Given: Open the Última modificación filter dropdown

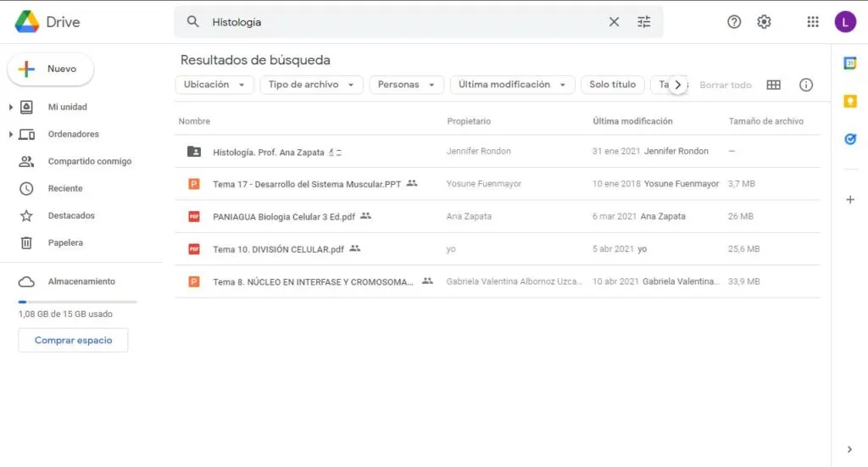Looking at the screenshot, I should click(x=512, y=85).
